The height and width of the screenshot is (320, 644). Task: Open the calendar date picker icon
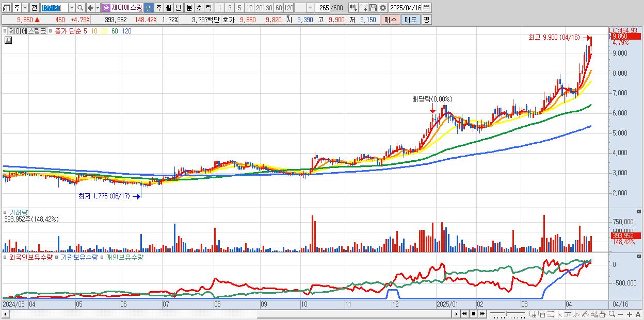pos(426,8)
